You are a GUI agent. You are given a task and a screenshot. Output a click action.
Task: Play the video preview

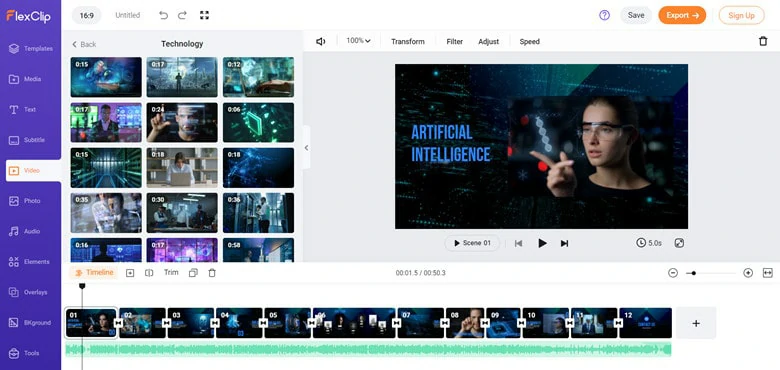(542, 243)
